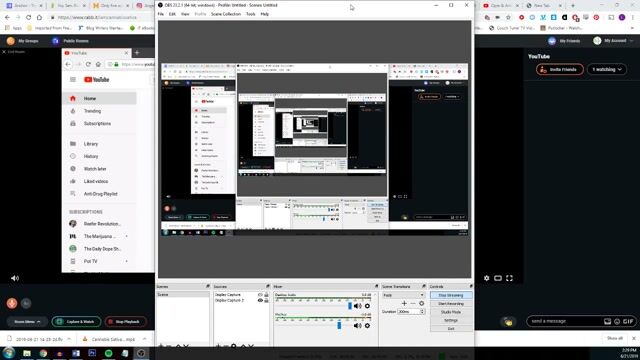Image resolution: width=640 pixels, height=360 pixels.
Task: Open options arrow for the .flv download
Action: coord(69,339)
